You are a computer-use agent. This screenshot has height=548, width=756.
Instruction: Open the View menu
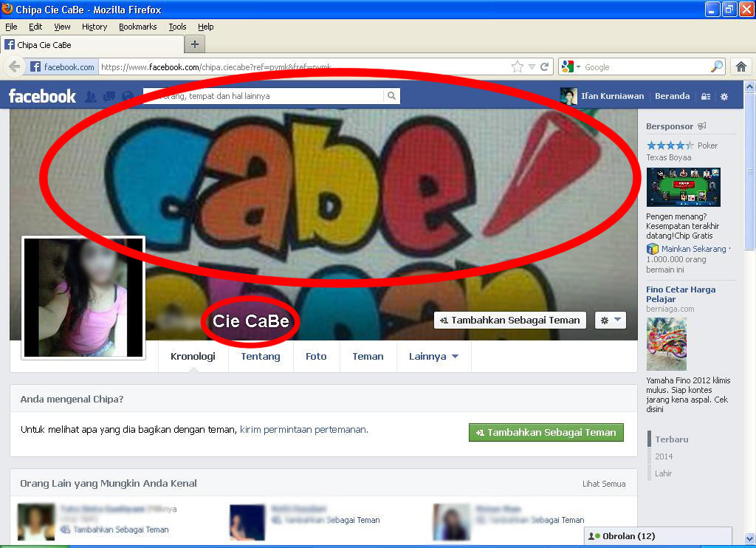click(62, 27)
